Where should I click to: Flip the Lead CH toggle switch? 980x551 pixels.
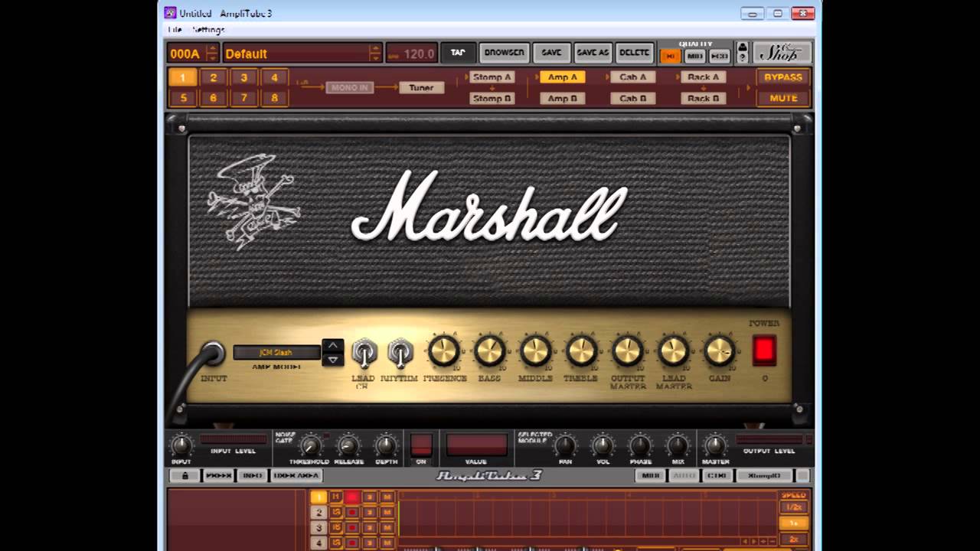click(364, 354)
